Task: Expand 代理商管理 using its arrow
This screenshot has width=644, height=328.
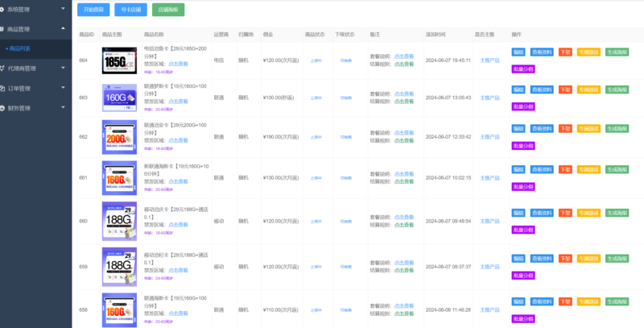Action: pyautogui.click(x=63, y=68)
